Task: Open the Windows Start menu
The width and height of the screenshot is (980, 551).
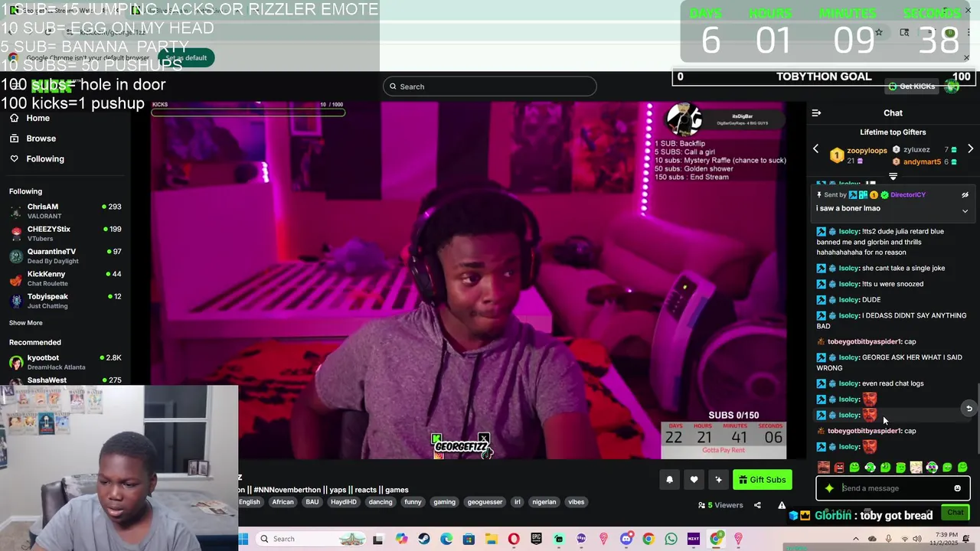Action: [243, 539]
